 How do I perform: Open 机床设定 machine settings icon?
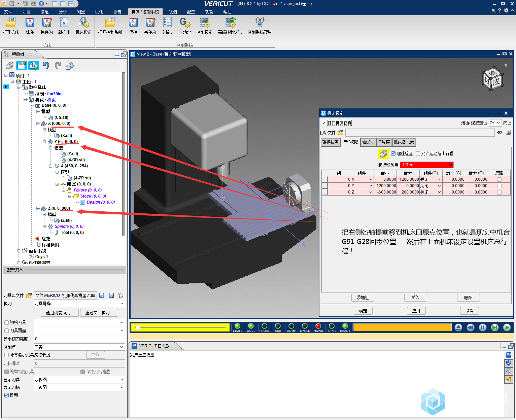click(83, 26)
